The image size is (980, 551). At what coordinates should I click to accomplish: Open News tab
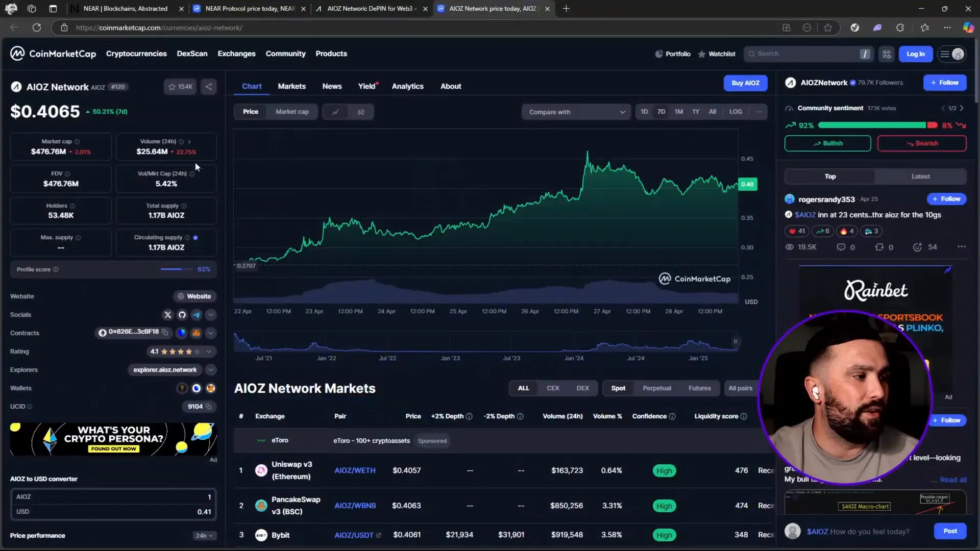[x=332, y=86]
